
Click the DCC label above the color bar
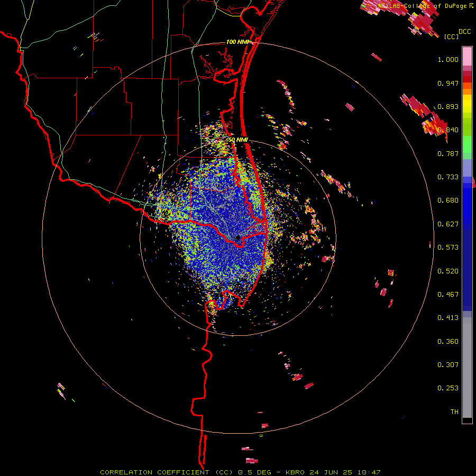coord(464,32)
